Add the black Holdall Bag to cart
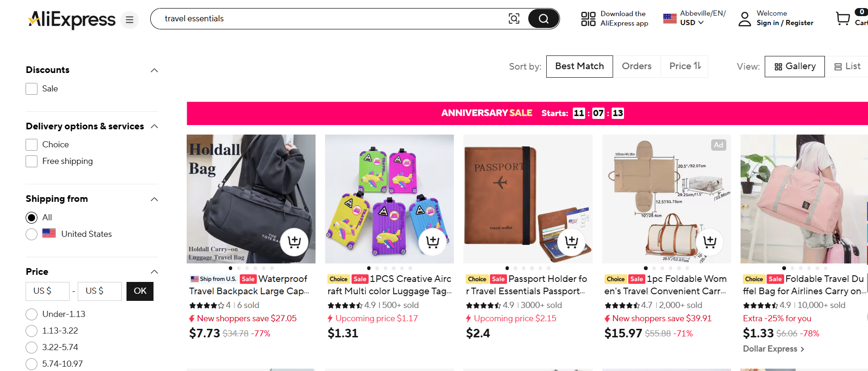The width and height of the screenshot is (868, 371). click(x=294, y=242)
